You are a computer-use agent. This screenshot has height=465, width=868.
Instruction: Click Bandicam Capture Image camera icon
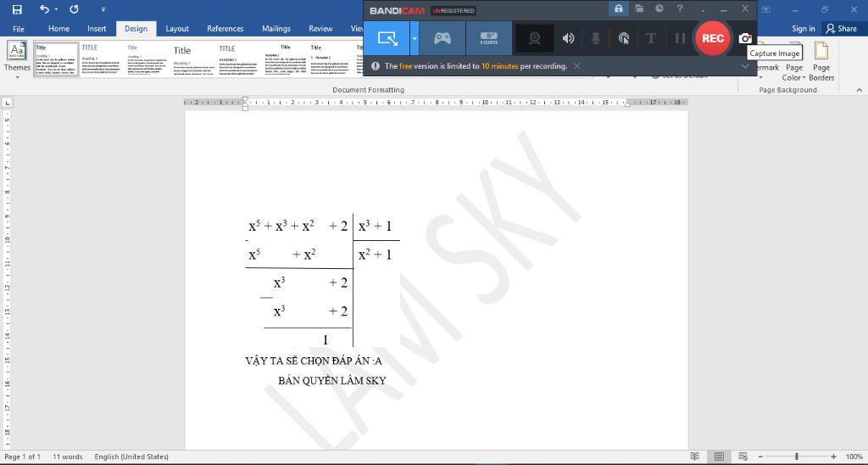745,38
